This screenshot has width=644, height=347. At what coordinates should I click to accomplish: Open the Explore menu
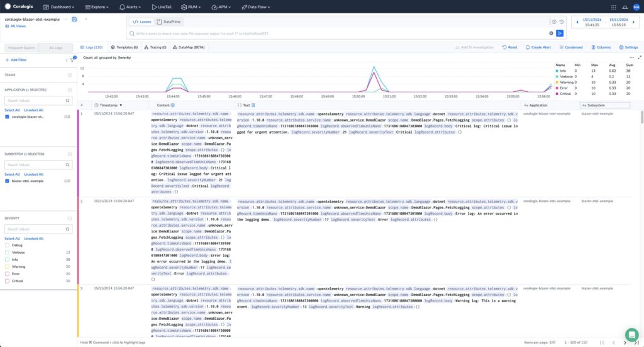click(x=97, y=7)
